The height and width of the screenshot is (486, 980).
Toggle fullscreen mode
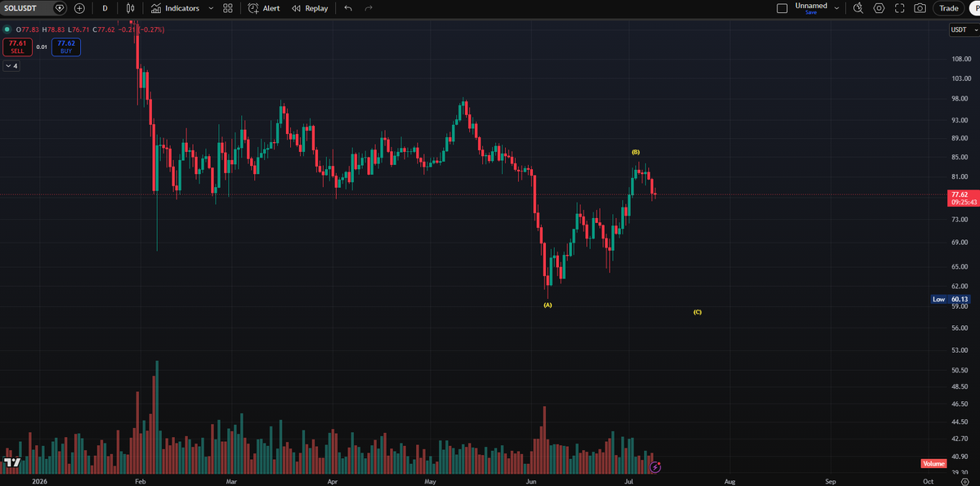[899, 9]
